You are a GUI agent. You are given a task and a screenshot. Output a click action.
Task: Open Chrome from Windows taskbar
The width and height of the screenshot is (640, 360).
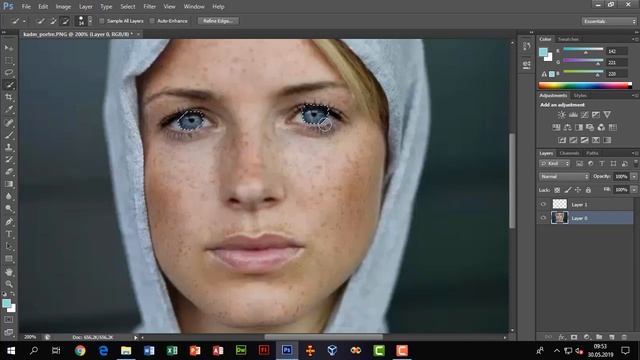(x=80, y=351)
